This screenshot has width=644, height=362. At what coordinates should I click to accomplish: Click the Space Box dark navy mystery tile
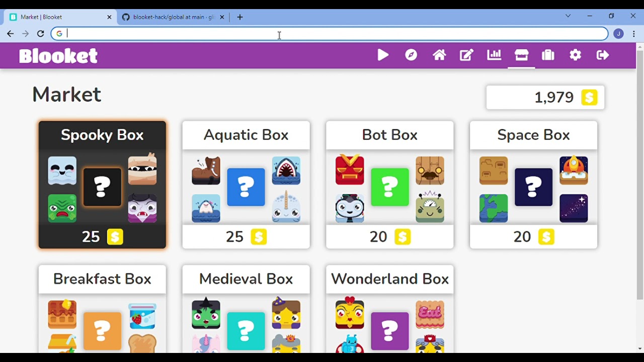[x=533, y=187]
